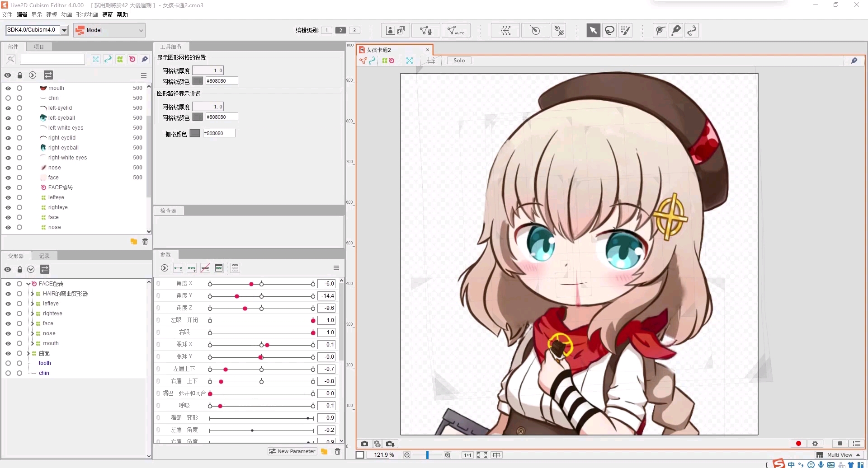Click the New Parameter button
The image size is (868, 468).
(292, 451)
